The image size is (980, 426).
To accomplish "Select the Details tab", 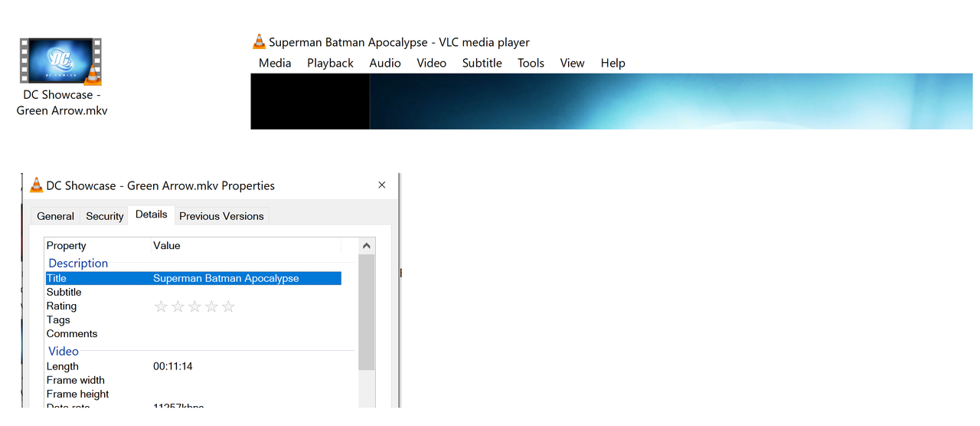I will [x=152, y=215].
